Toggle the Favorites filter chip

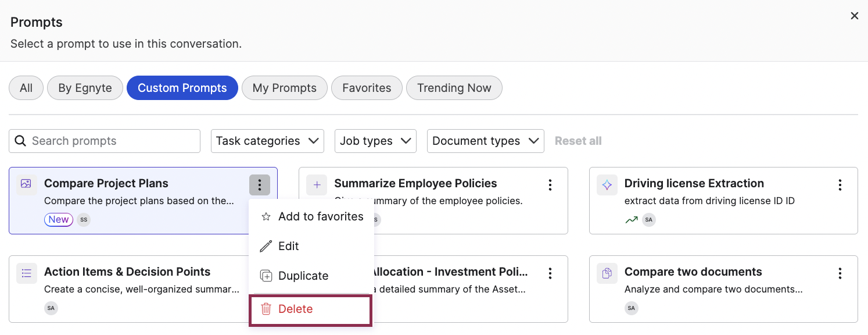click(x=367, y=88)
